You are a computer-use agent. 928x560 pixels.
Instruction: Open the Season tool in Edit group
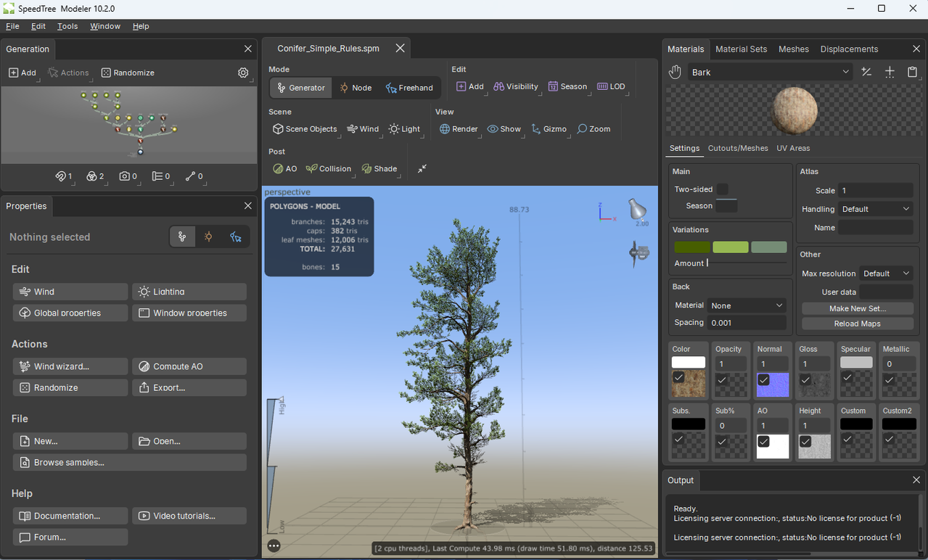567,86
